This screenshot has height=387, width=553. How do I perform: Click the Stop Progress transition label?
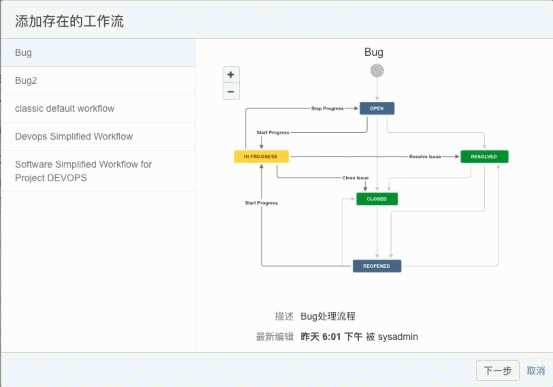pyautogui.click(x=327, y=108)
